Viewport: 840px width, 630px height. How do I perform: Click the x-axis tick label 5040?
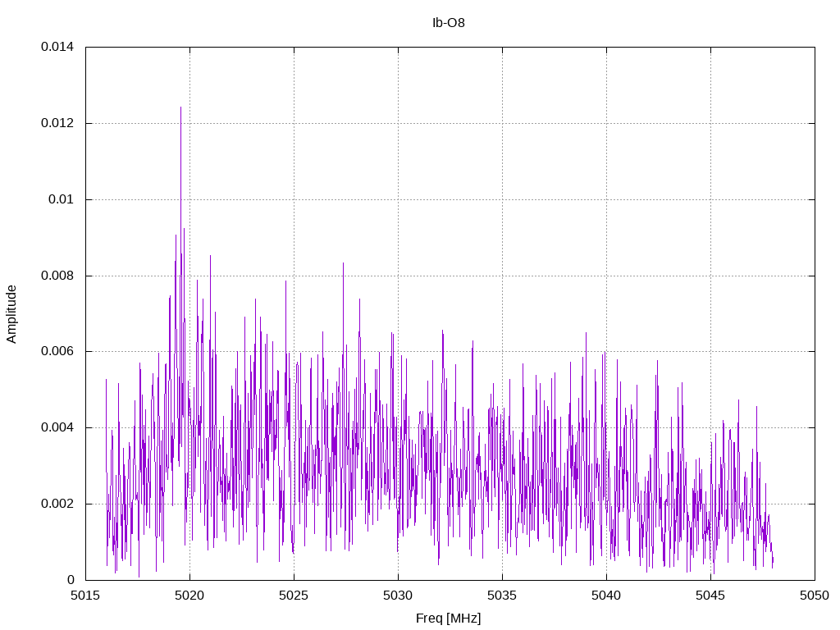coord(606,596)
